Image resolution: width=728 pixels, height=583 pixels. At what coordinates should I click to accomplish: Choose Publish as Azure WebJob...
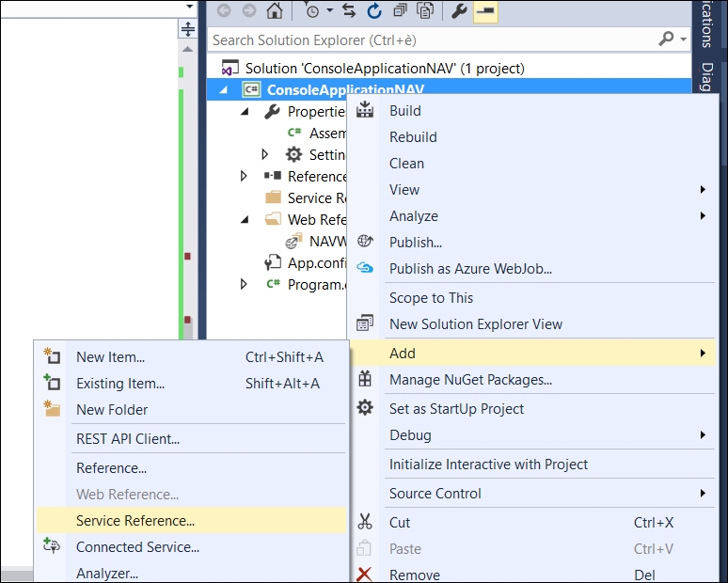533,268
